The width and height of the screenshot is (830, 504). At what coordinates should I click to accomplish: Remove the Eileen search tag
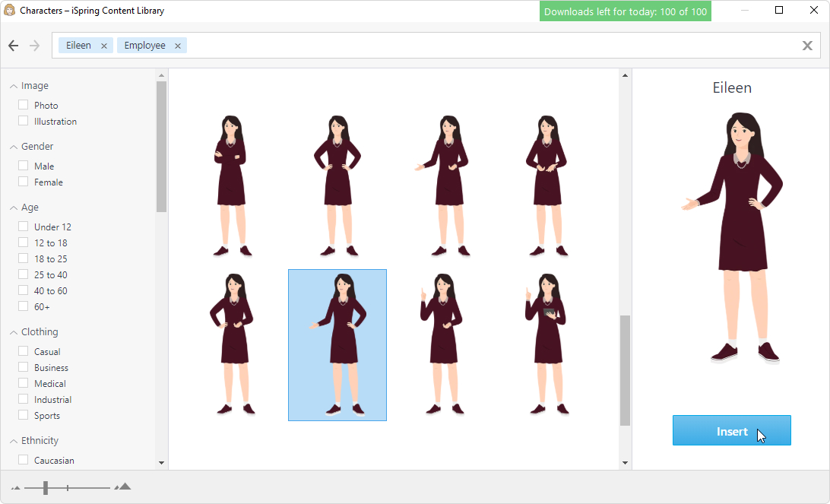[x=103, y=46]
